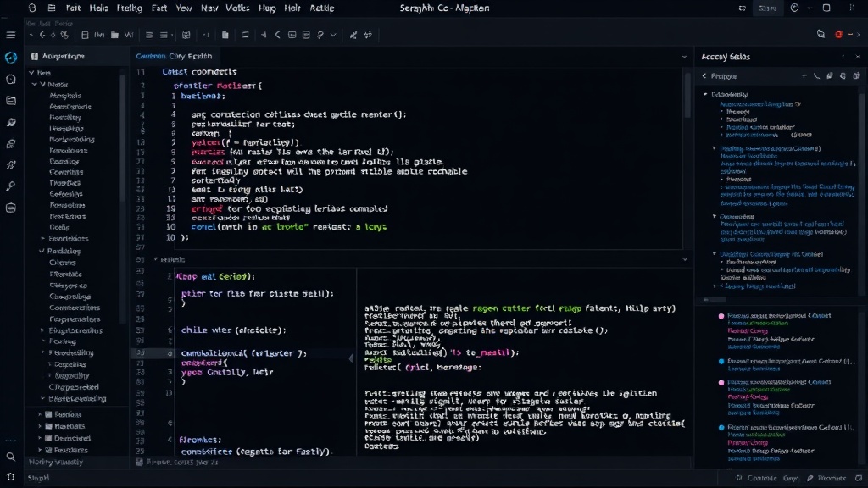Click the mouse-shaped icon in the title bar
The image size is (868, 488).
point(32,8)
